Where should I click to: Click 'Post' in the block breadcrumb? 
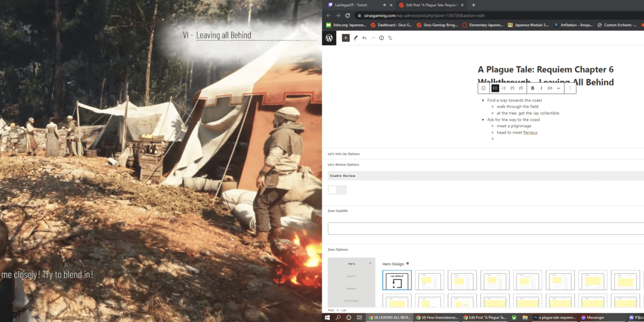click(331, 310)
